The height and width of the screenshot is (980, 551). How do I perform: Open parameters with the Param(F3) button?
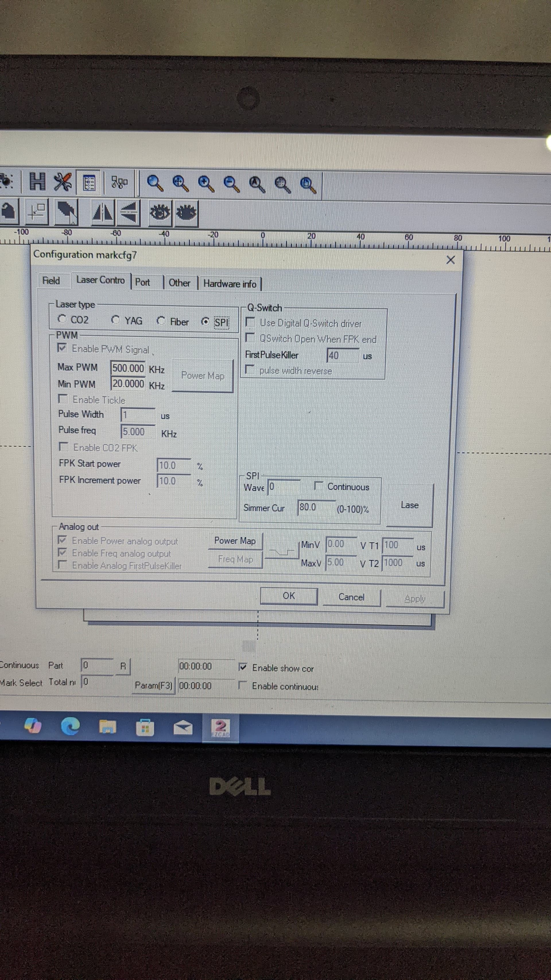tap(154, 685)
